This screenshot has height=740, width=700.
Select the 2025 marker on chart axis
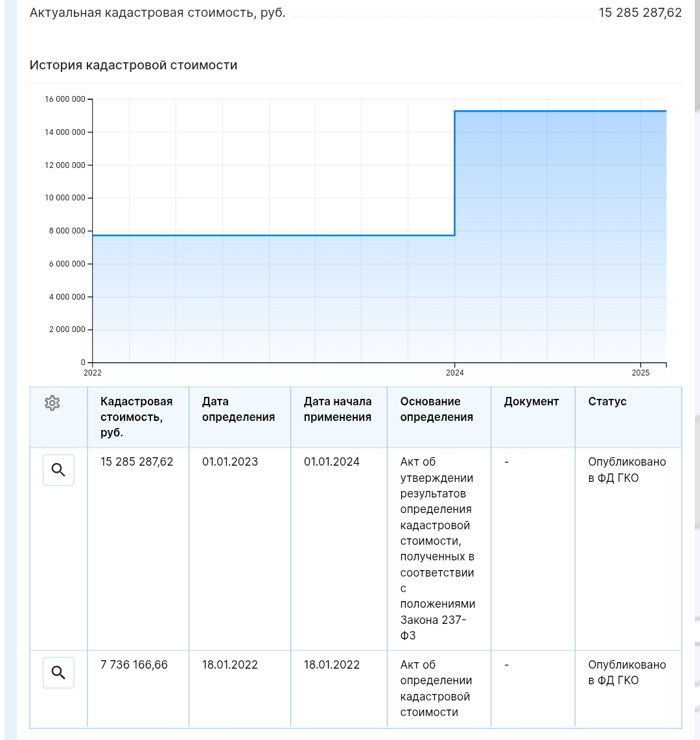coord(640,373)
